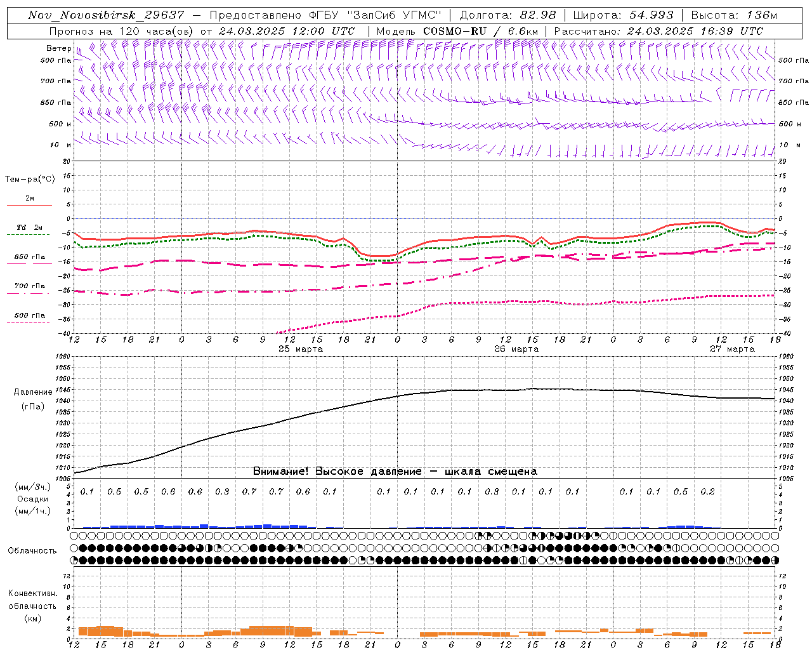This screenshot has height=650, width=812.
Task: Click the Td 2м dew point legend entry
Action: [x=29, y=227]
